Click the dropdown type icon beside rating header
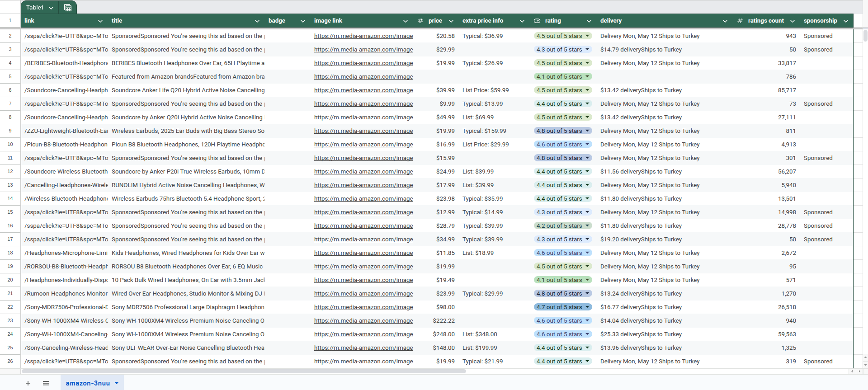Screen dimensions: 868x390 (537, 21)
